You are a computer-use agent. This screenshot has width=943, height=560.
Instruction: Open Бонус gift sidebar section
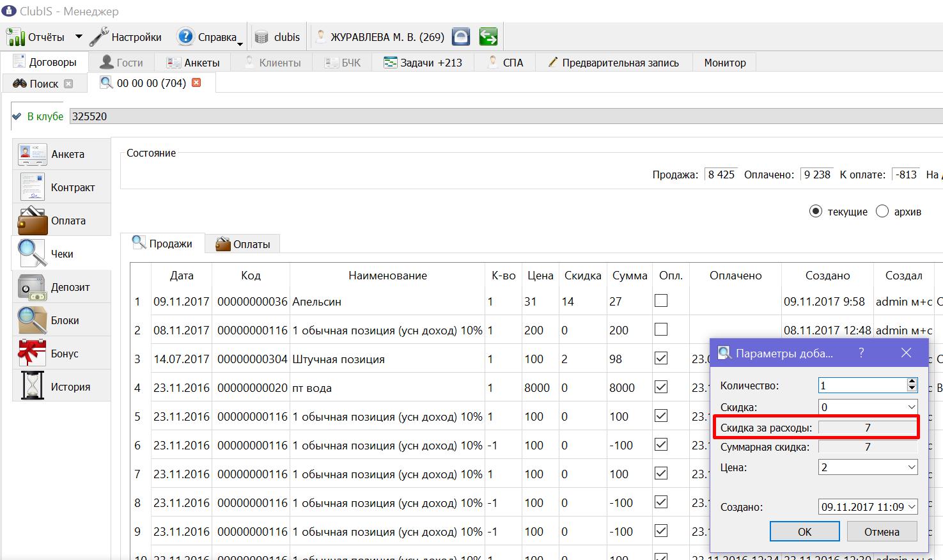[x=61, y=354]
